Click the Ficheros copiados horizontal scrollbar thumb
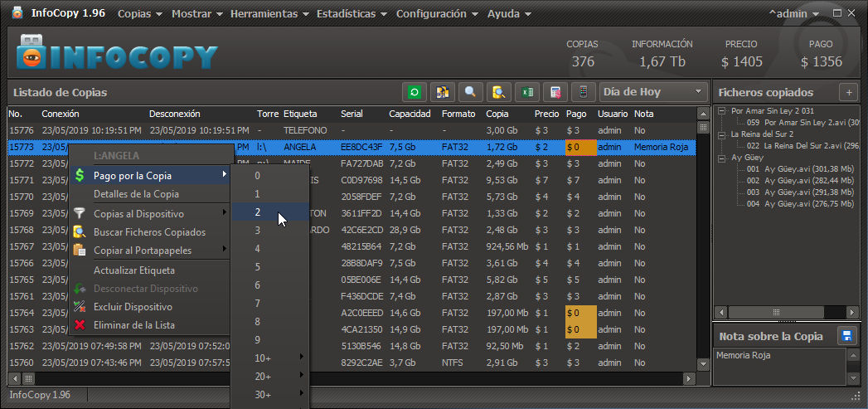The image size is (868, 409). (775, 311)
